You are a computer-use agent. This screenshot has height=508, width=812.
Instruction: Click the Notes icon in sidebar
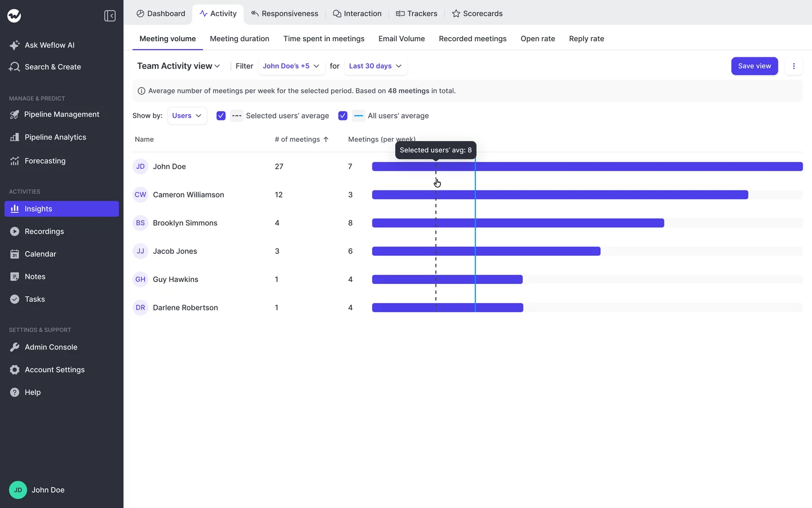point(15,276)
